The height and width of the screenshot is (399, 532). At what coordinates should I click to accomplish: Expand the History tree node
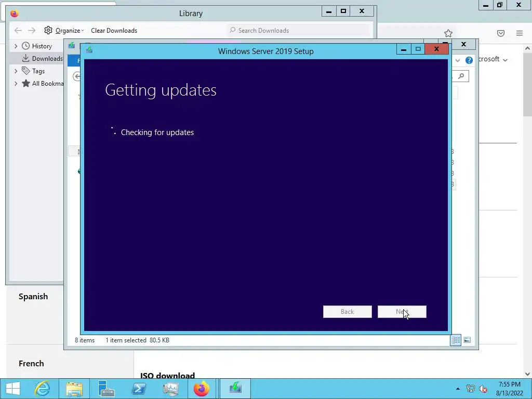[x=16, y=46]
